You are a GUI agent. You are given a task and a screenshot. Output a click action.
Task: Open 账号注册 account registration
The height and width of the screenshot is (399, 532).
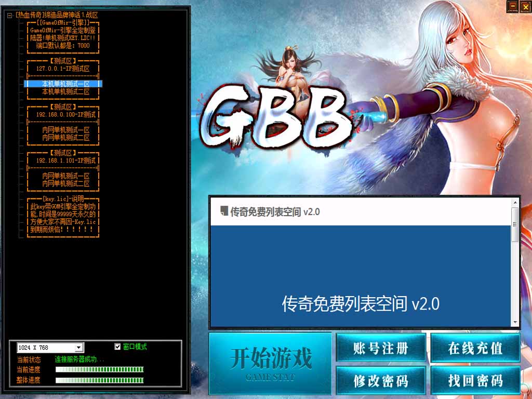(381, 348)
